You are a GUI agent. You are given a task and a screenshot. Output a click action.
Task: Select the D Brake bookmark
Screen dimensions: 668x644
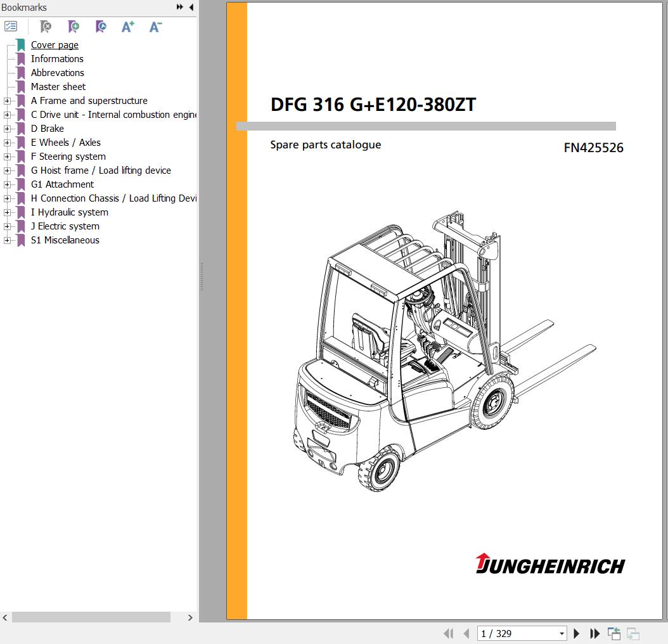(48, 128)
